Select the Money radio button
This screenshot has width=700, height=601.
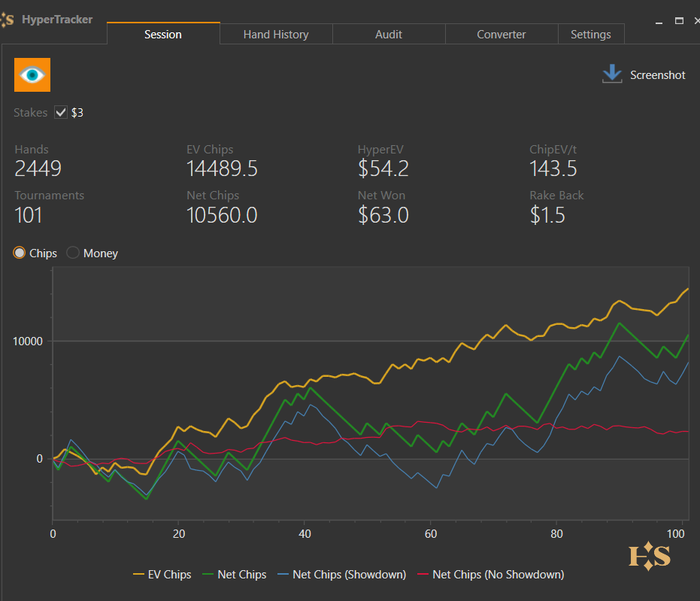coord(73,253)
